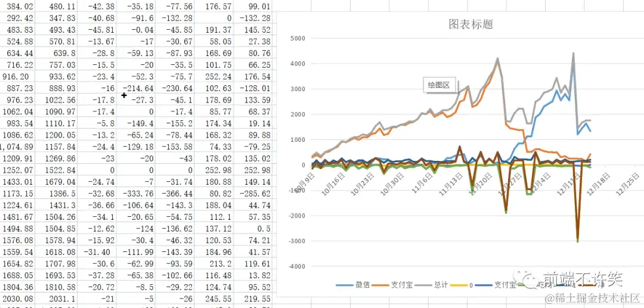Image resolution: width=644 pixels, height=308 pixels.
Task: Select the cell containing -35.18
Action: tap(137, 6)
